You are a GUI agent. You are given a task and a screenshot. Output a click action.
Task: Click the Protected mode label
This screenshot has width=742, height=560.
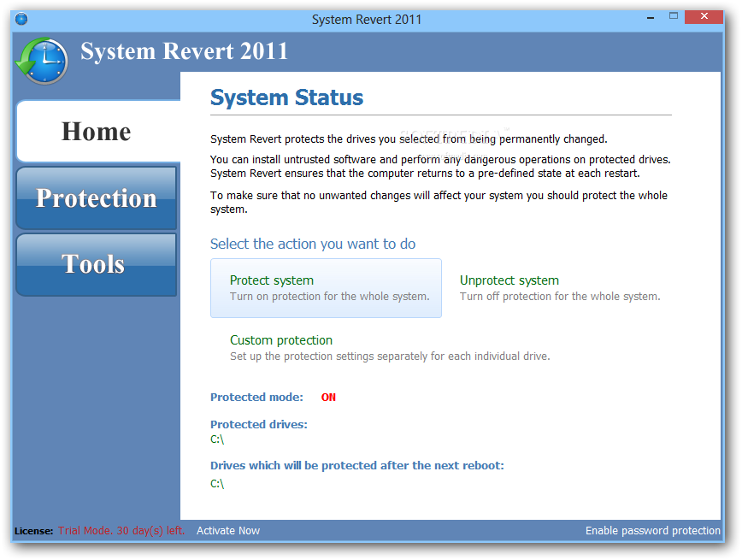coord(256,398)
